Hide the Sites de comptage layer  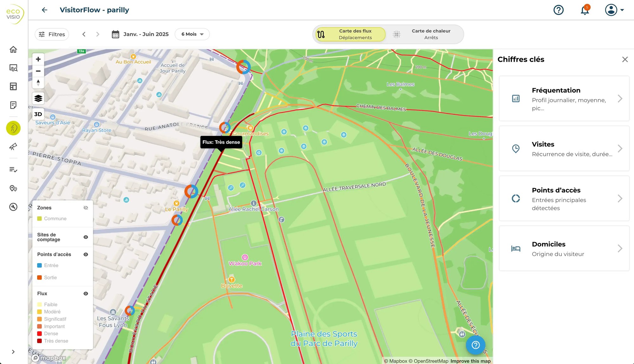(x=86, y=237)
